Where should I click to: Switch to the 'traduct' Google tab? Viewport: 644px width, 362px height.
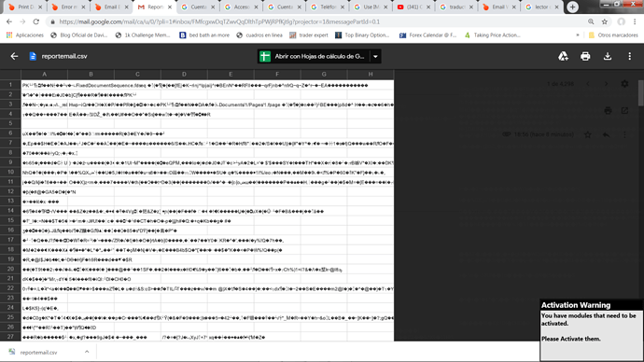(x=456, y=7)
